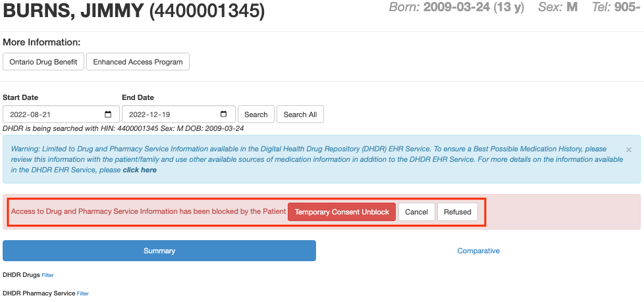Dismiss the blue DHDR warning banner
This screenshot has height=302, width=644.
coord(628,150)
